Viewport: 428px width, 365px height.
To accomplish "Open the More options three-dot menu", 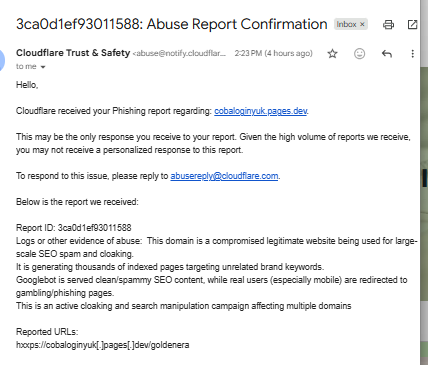I will 413,54.
